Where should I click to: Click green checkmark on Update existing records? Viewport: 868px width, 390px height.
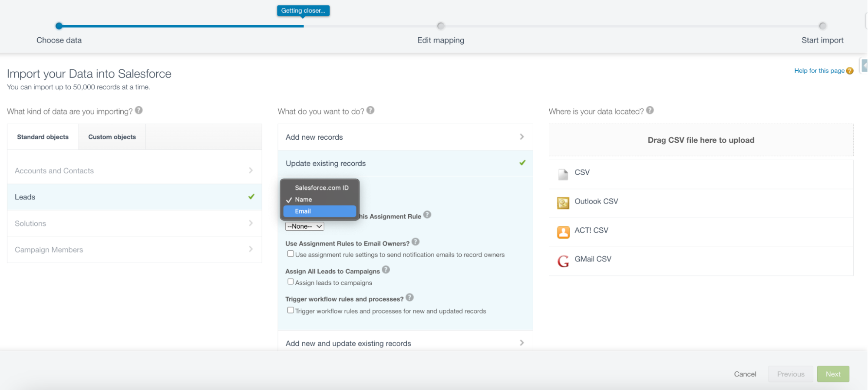pyautogui.click(x=522, y=163)
